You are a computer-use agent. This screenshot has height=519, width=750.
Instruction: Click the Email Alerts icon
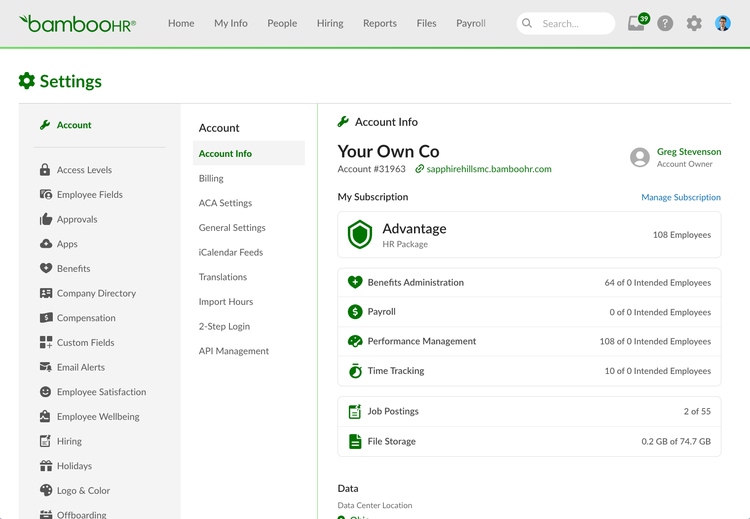[x=45, y=367]
